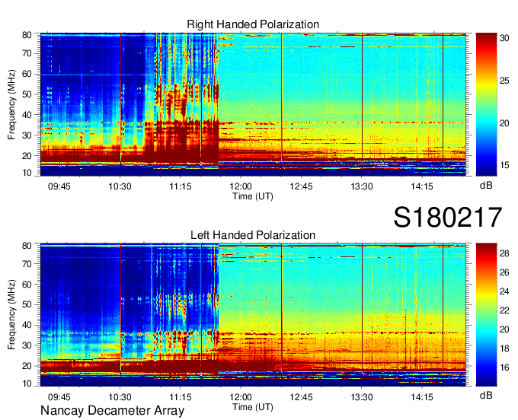Viewport: 518px width, 420px height.
Task: Click the 11:15 tick under the bottom plot
Action: (181, 397)
